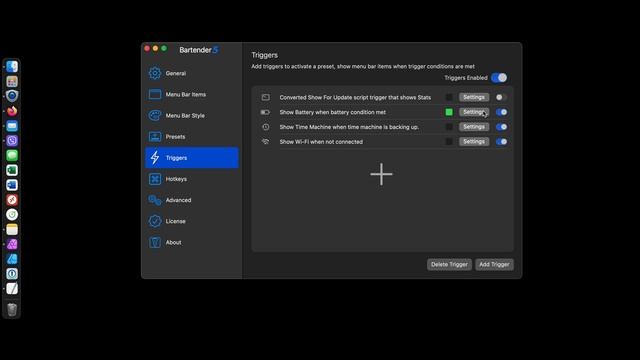Open the blue shield Dock icon

(x=12, y=96)
